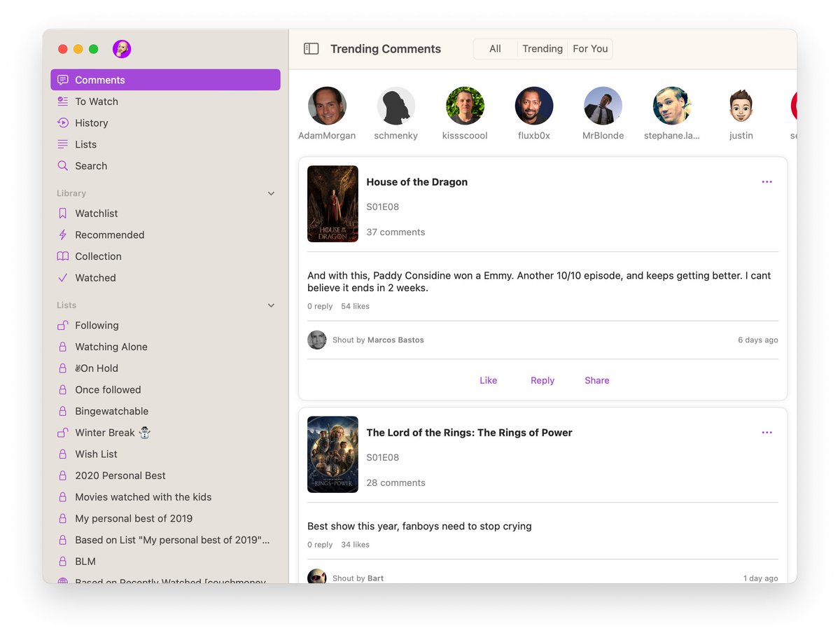Screen dimensions: 840x640
Task: View AdamMorgan's profile avatar
Action: [x=327, y=106]
